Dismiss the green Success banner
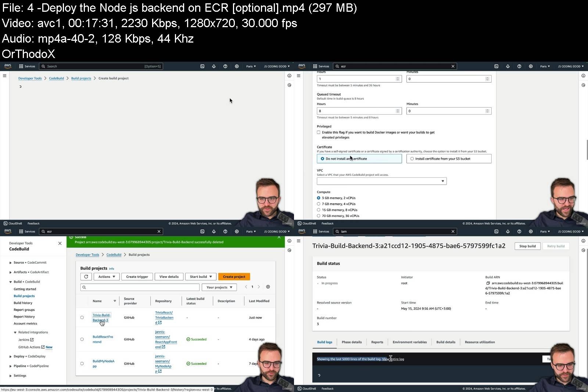 click(x=279, y=237)
